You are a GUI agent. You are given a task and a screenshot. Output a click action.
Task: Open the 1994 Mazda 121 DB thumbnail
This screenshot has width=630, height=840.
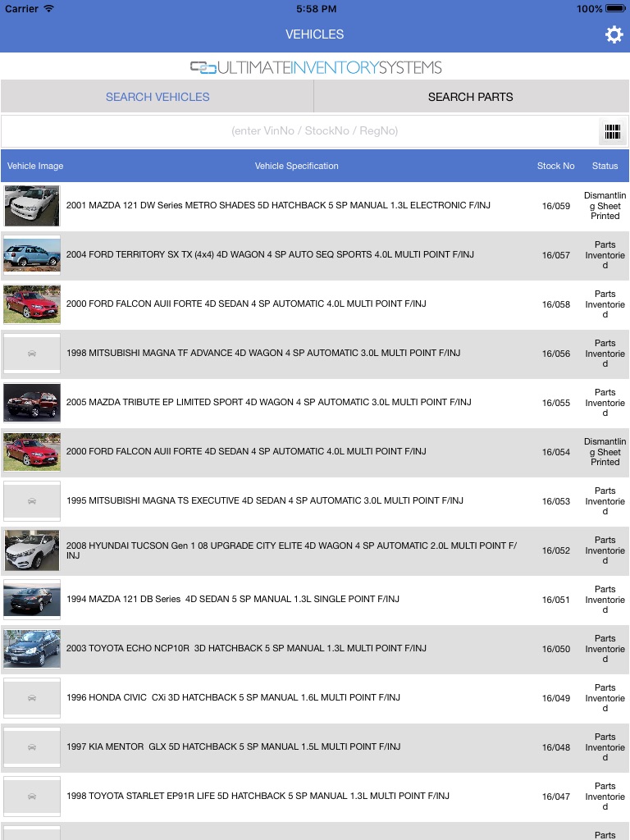click(x=32, y=600)
